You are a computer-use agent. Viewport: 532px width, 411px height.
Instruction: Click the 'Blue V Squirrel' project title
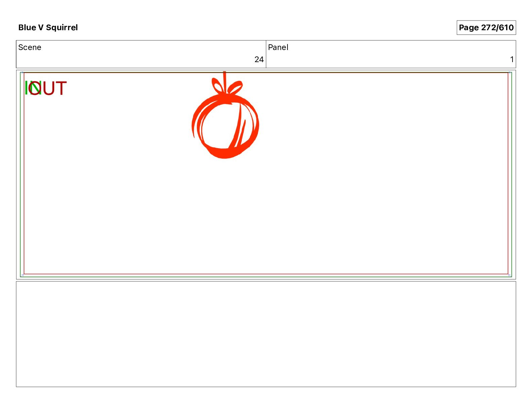[48, 28]
